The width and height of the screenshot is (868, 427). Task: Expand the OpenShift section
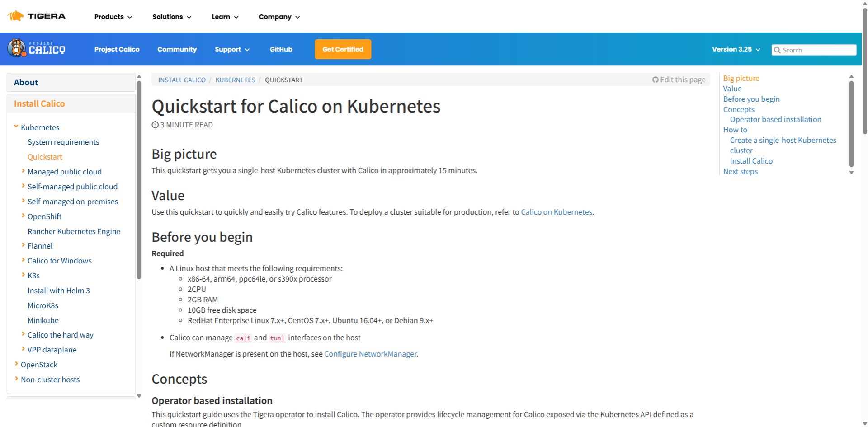(x=23, y=216)
